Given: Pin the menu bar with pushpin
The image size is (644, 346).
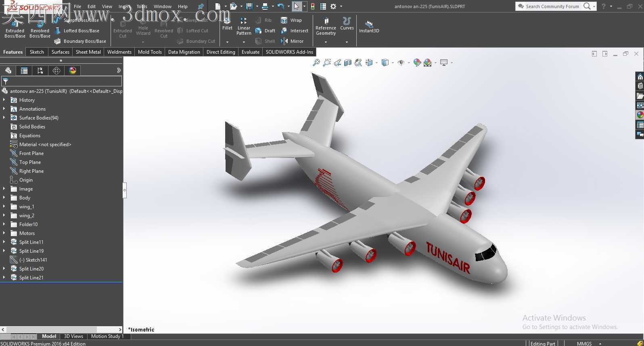Looking at the screenshot, I should pyautogui.click(x=201, y=6).
